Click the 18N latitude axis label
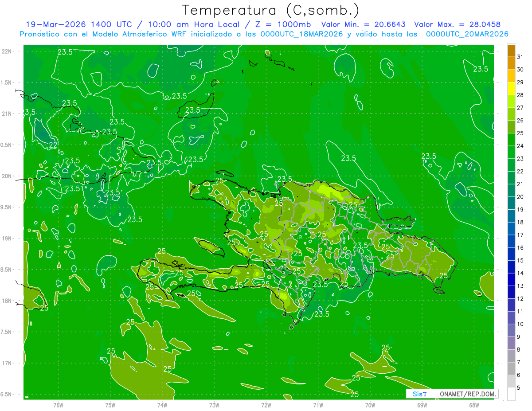This screenshot has height=411, width=532. 8,301
